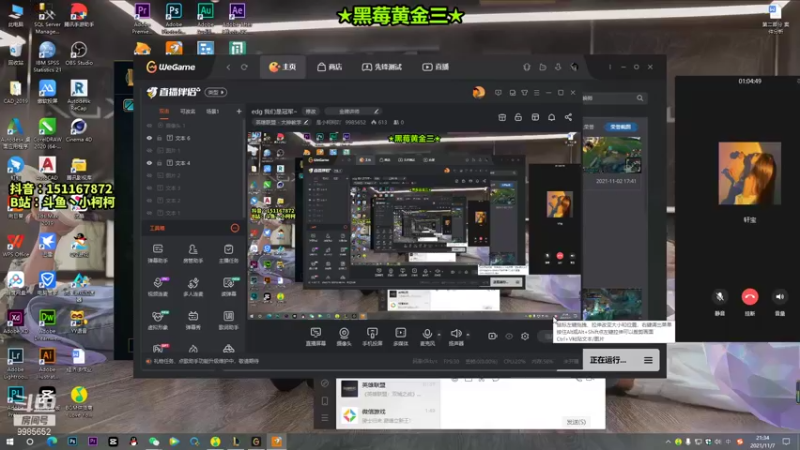Click the share icon above the preview
The image size is (800, 450).
tap(568, 117)
